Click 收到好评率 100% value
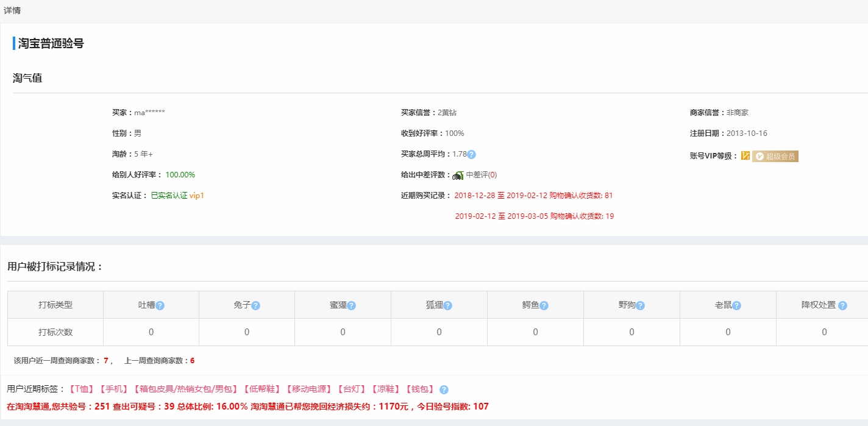The height and width of the screenshot is (426, 868). 454,133
